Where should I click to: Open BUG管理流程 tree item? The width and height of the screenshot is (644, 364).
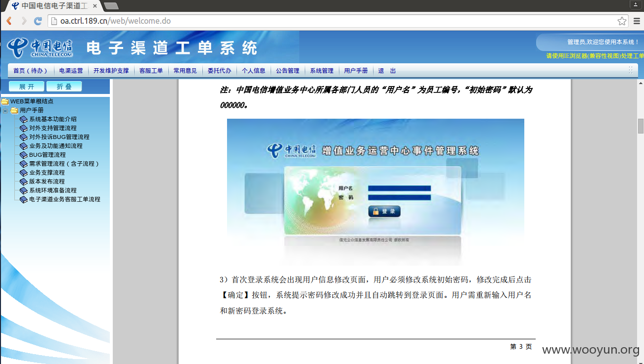[x=47, y=155]
